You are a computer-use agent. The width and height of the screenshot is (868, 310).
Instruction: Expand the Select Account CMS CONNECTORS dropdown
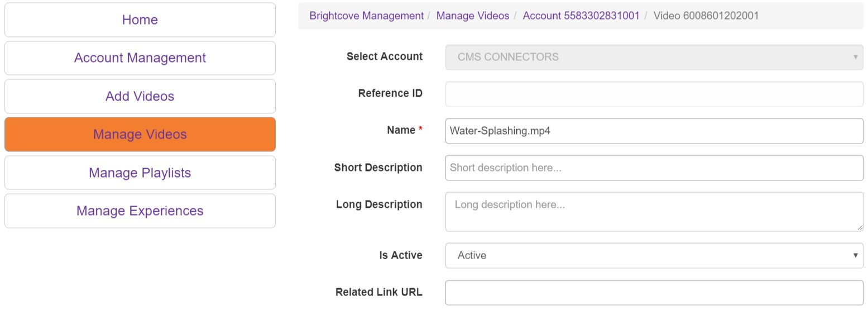[x=654, y=57]
